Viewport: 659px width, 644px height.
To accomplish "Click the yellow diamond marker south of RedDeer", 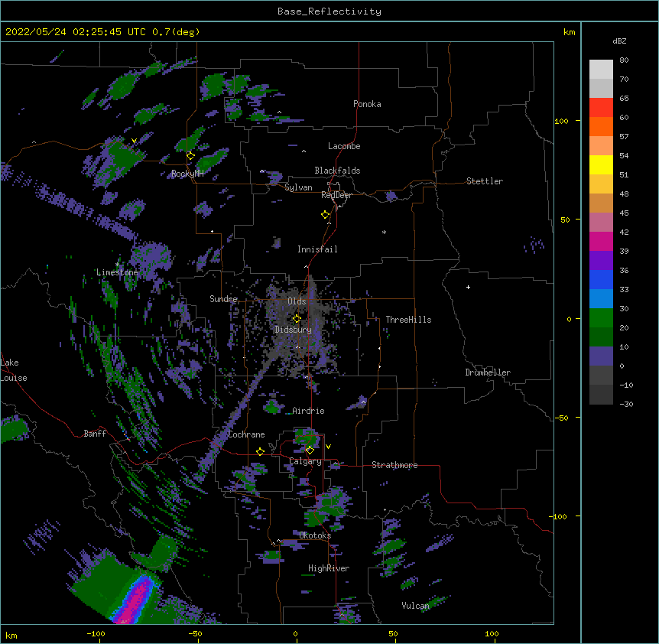I will [x=325, y=215].
